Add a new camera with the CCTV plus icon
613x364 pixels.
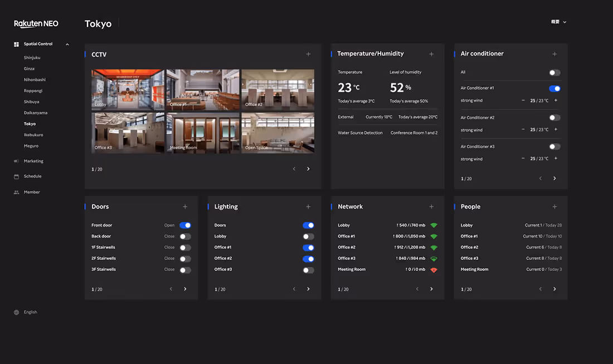click(x=308, y=53)
